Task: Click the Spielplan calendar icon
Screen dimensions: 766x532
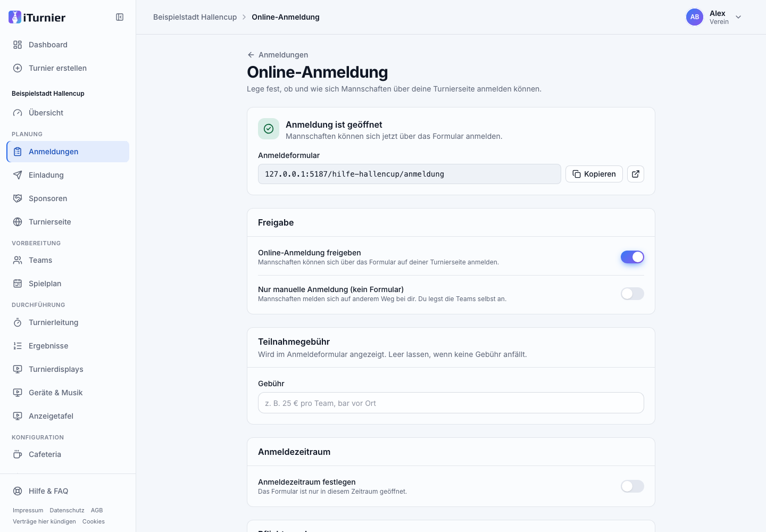Action: [x=18, y=284]
